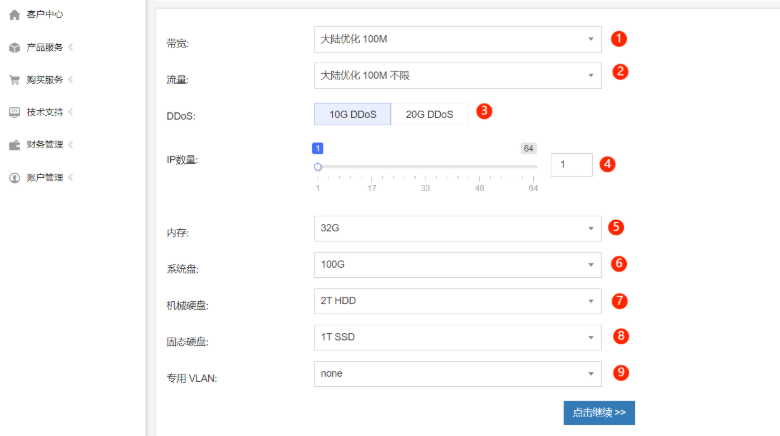
Task: Click the IP数量 slider handle
Action: [318, 167]
